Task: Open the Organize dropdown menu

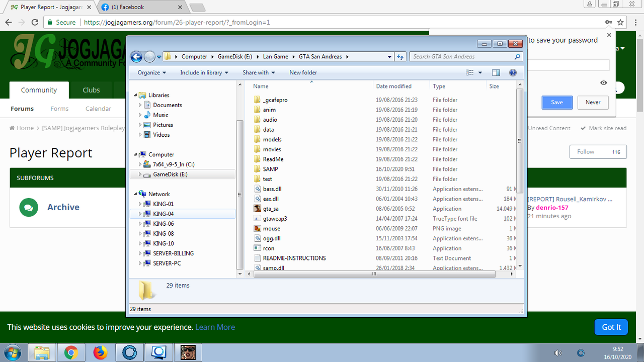Action: tap(152, 73)
